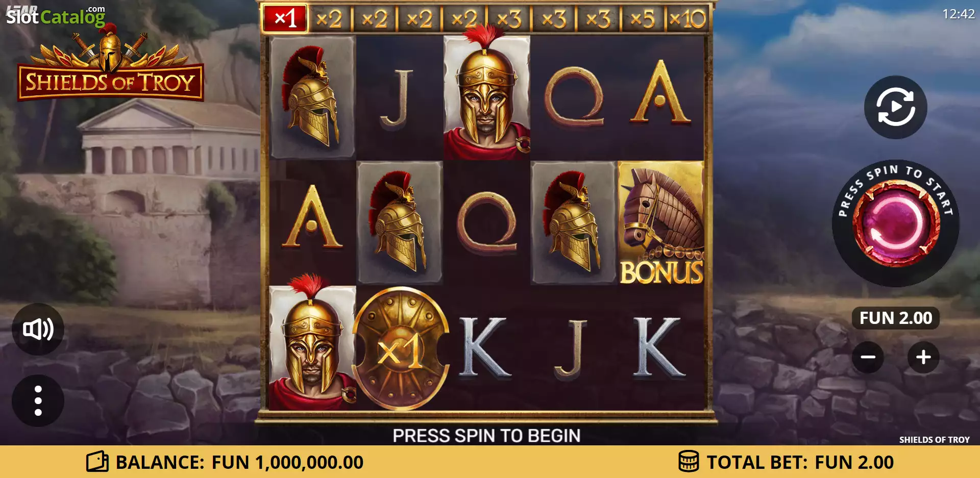The width and height of the screenshot is (980, 478).
Task: Click the coin stack Total Bet icon
Action: [689, 461]
